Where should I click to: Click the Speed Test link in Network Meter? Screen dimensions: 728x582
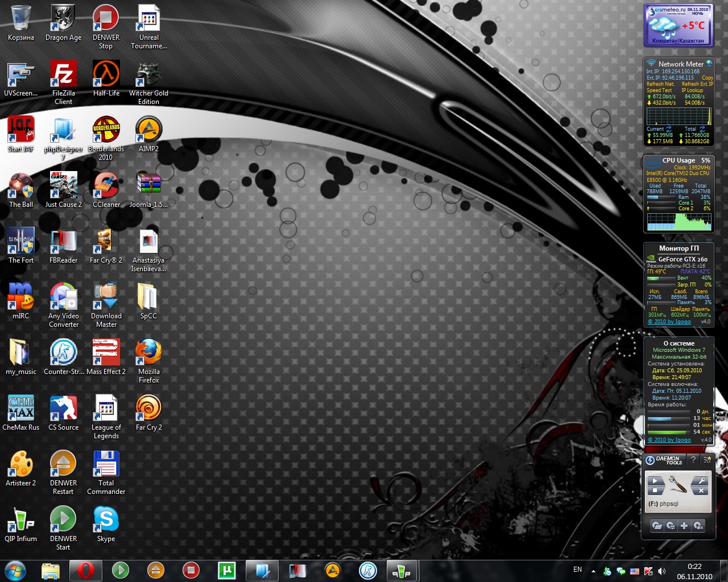[x=659, y=90]
